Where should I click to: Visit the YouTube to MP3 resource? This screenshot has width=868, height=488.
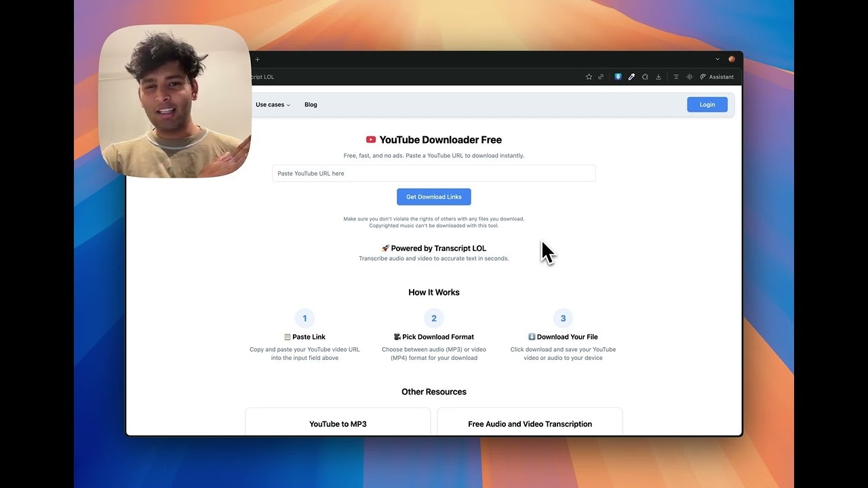point(338,424)
